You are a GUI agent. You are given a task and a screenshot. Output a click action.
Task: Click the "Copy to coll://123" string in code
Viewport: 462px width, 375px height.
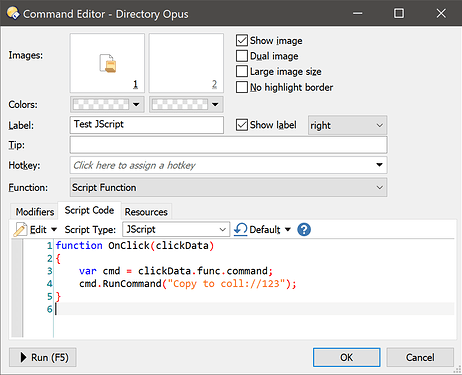(226, 284)
